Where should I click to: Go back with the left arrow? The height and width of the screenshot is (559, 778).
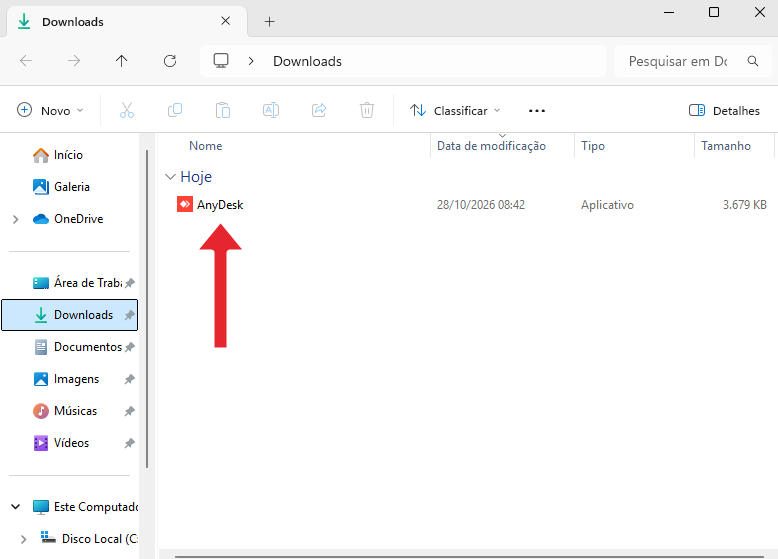(x=26, y=61)
